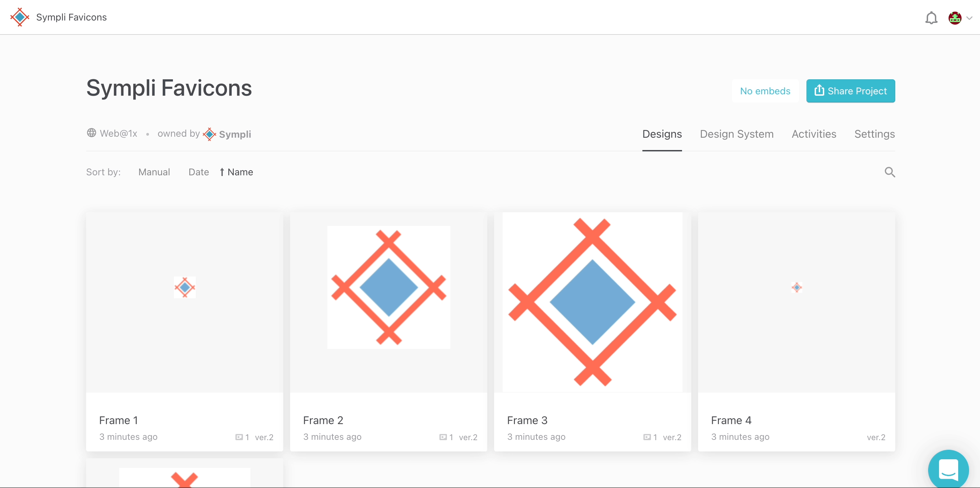
Task: Click the No embeds link
Action: click(765, 91)
